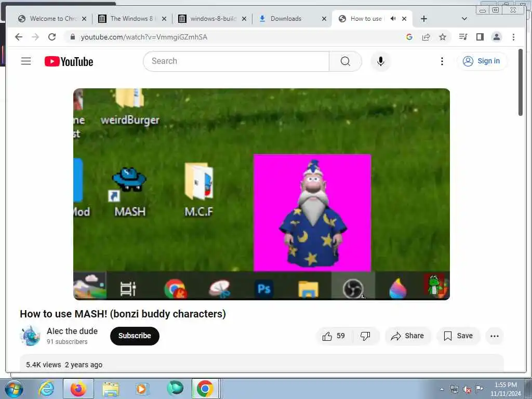Reload the YouTube page

pyautogui.click(x=52, y=37)
